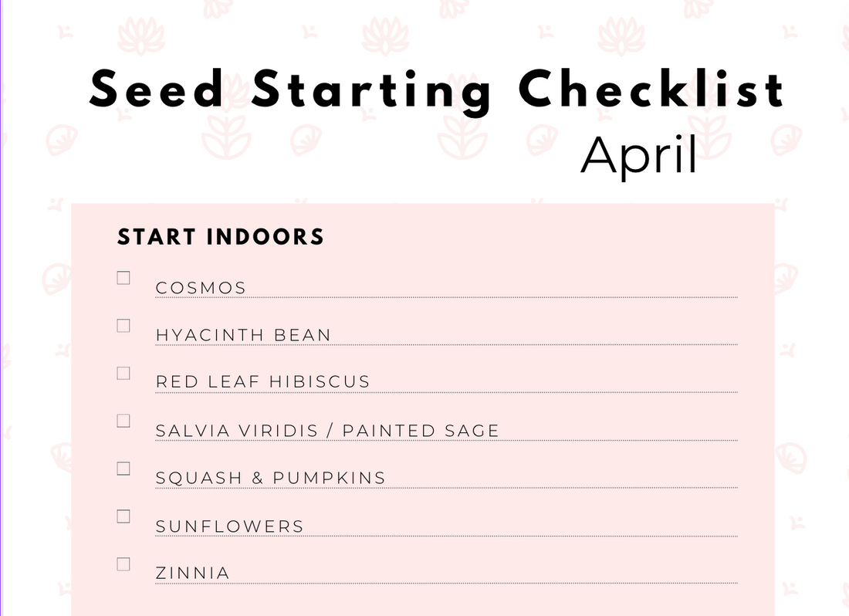Select the COSMOS item text
This screenshot has width=849, height=616.
click(201, 288)
